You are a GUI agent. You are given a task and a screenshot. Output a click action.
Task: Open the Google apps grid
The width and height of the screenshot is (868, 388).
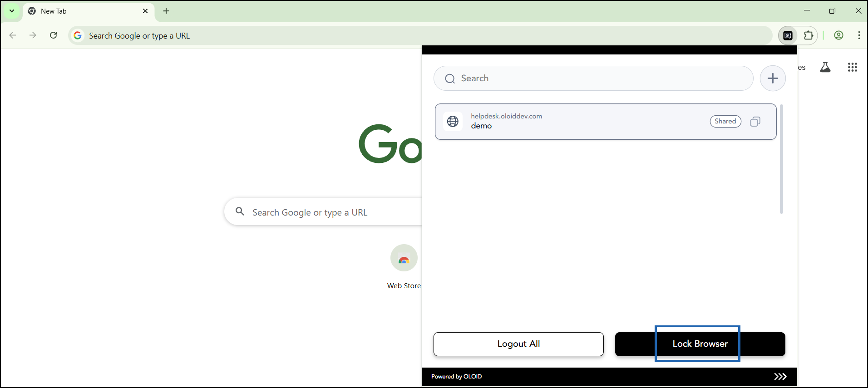point(853,68)
